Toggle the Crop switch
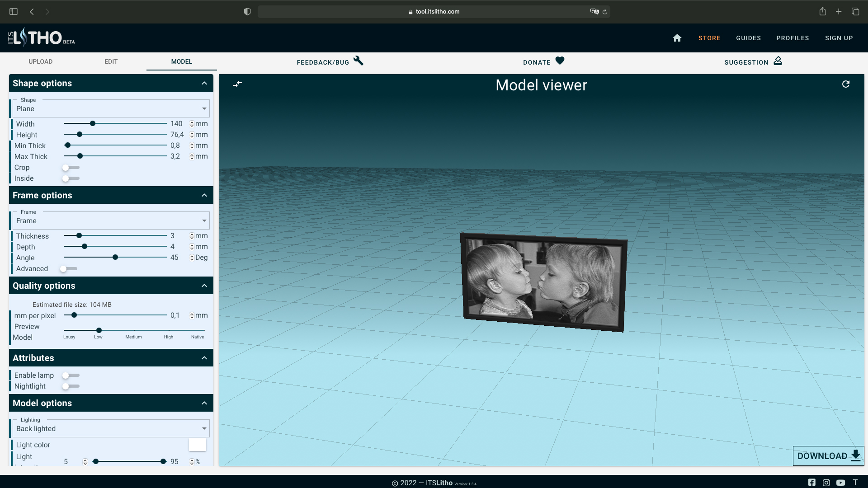Viewport: 868px width, 488px height. [x=71, y=168]
